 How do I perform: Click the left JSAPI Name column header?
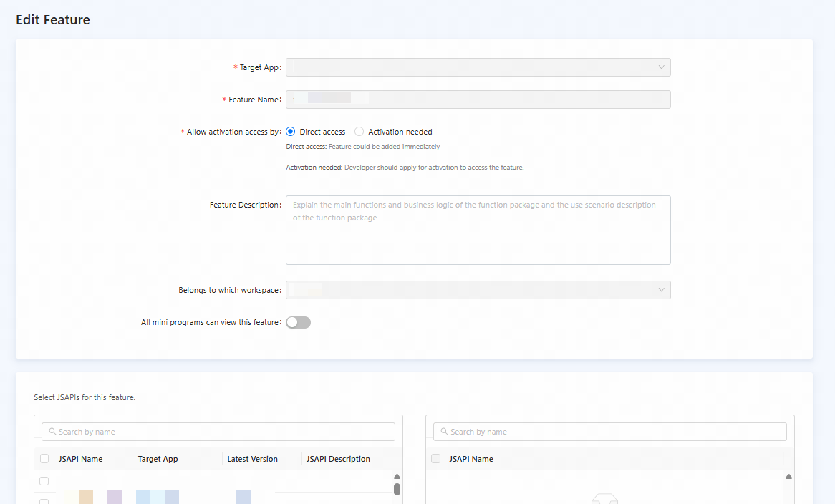click(x=80, y=459)
